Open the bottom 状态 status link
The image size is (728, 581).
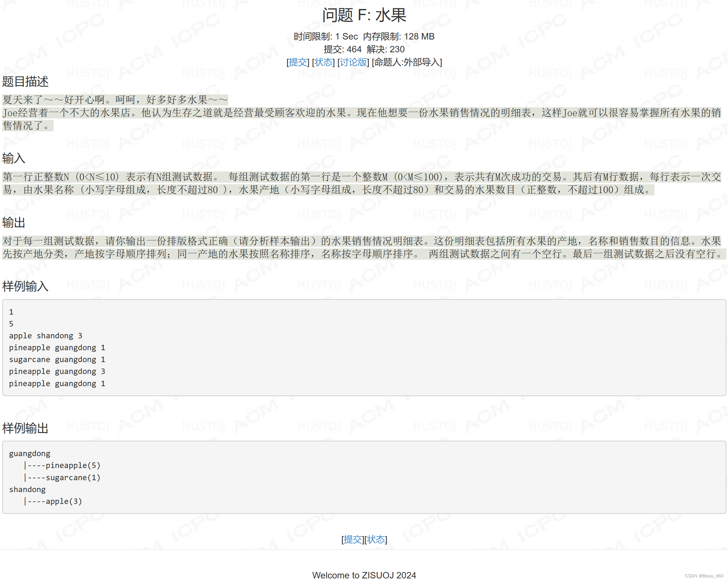[x=376, y=539]
